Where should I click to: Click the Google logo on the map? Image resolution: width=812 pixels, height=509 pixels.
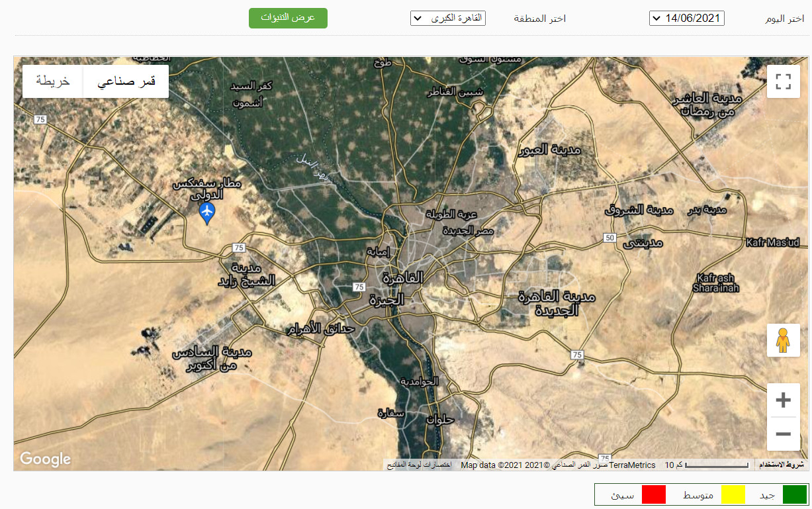coord(45,459)
